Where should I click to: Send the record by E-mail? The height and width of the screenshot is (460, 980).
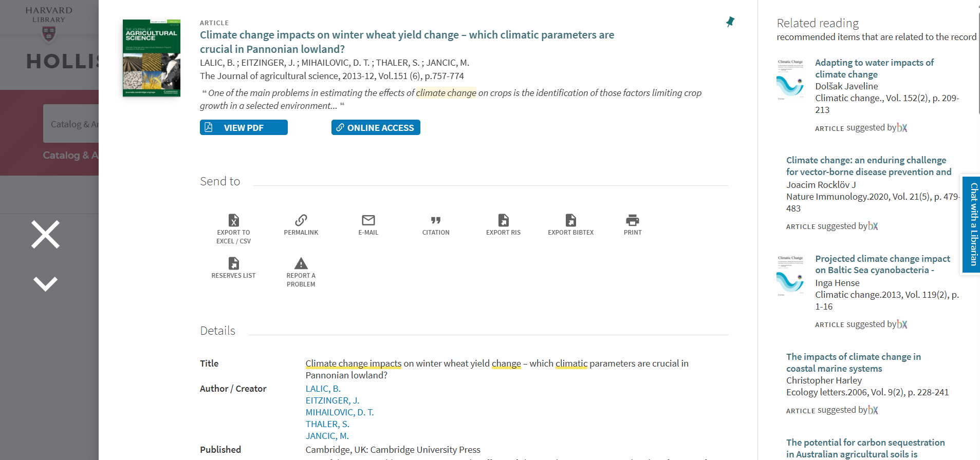(x=368, y=220)
